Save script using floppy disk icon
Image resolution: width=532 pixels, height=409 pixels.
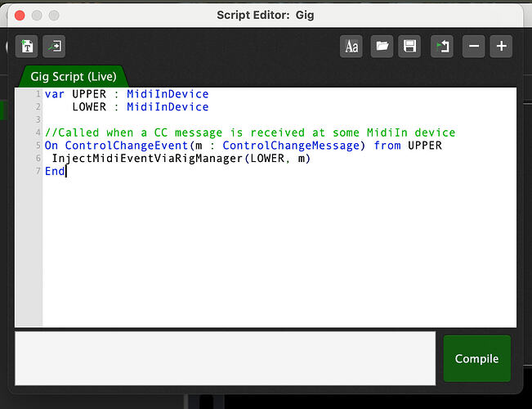[x=409, y=46]
